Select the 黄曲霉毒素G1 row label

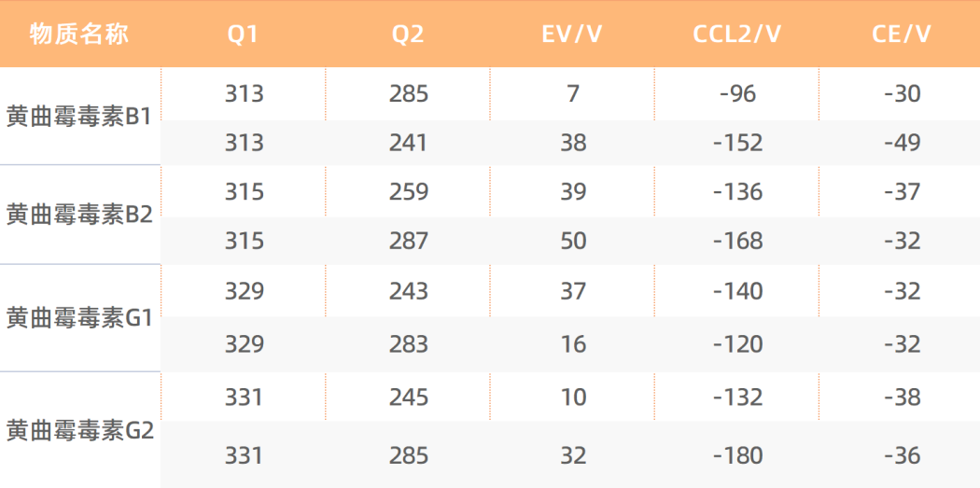click(78, 318)
